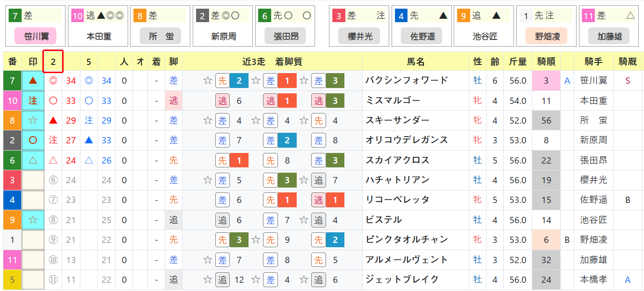Click the 野畑凌 jockey button in top card
The height and width of the screenshot is (291, 644).
coord(546,36)
